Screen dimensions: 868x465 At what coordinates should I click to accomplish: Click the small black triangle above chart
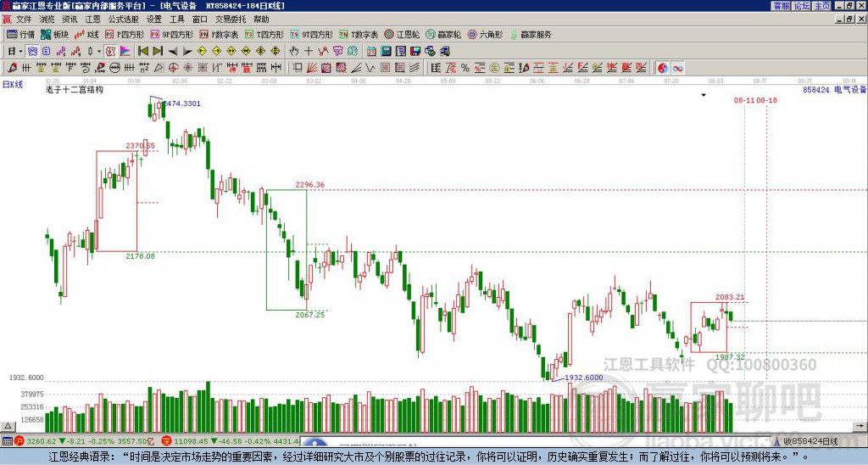[x=704, y=95]
